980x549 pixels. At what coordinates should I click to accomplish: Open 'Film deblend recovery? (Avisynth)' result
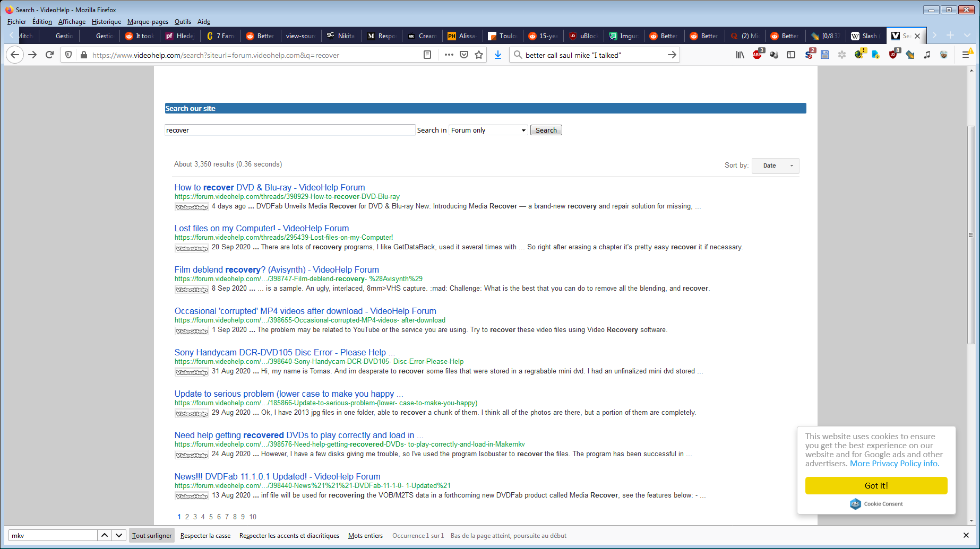point(277,269)
